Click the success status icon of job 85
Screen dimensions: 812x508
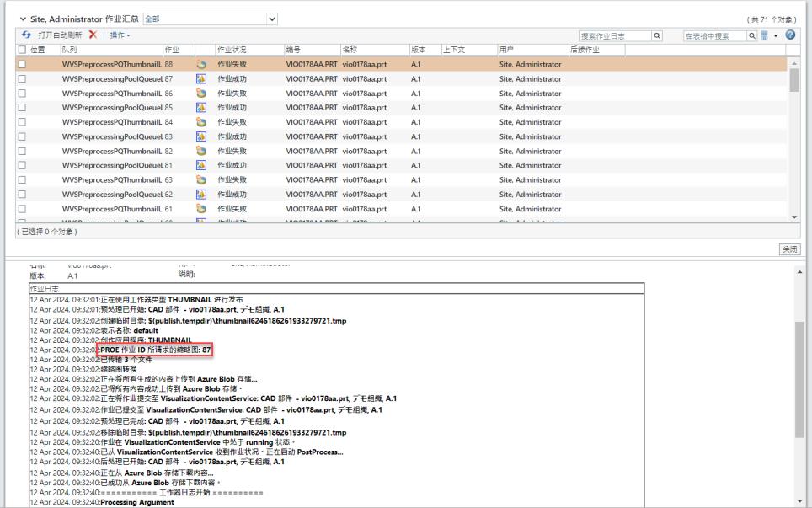(201, 107)
